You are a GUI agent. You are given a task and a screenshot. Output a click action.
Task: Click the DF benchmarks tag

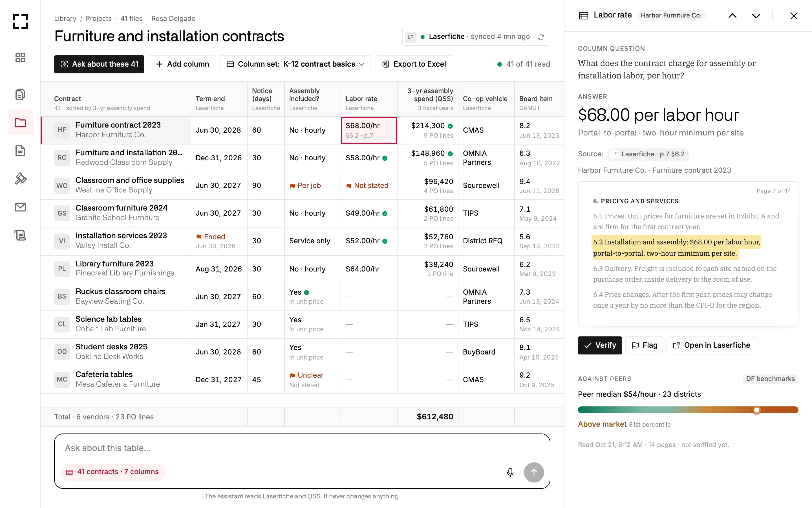(770, 379)
